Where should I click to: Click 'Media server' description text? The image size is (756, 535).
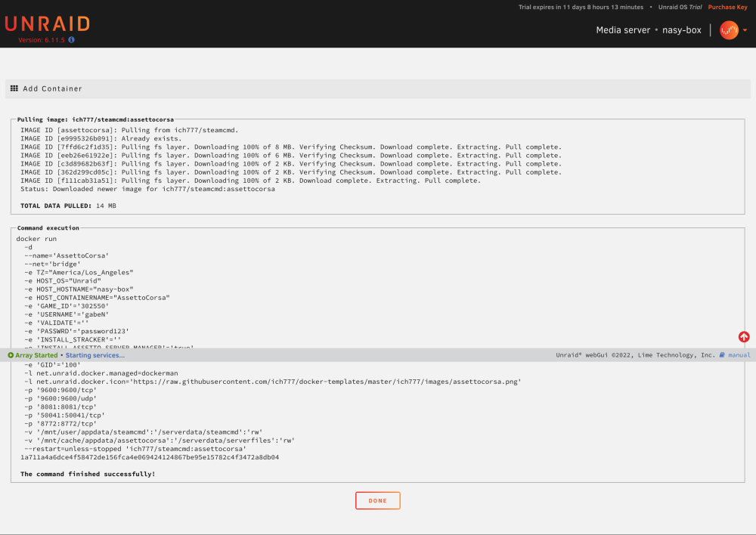[x=623, y=30]
